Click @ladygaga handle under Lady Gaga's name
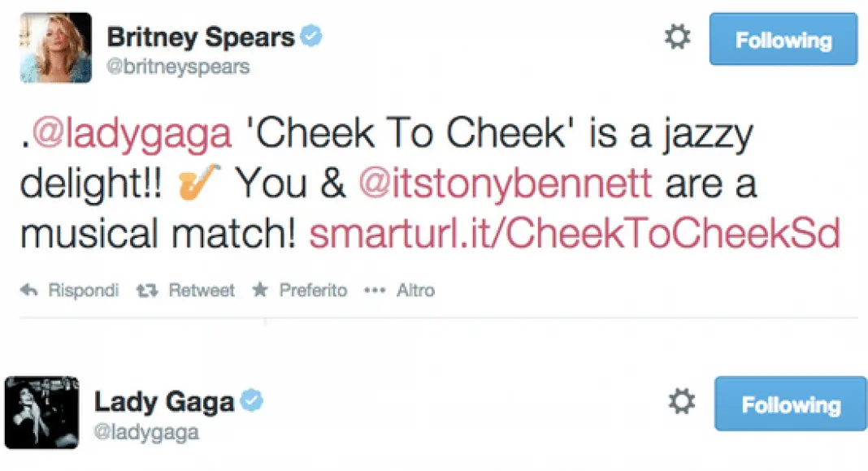 146,432
